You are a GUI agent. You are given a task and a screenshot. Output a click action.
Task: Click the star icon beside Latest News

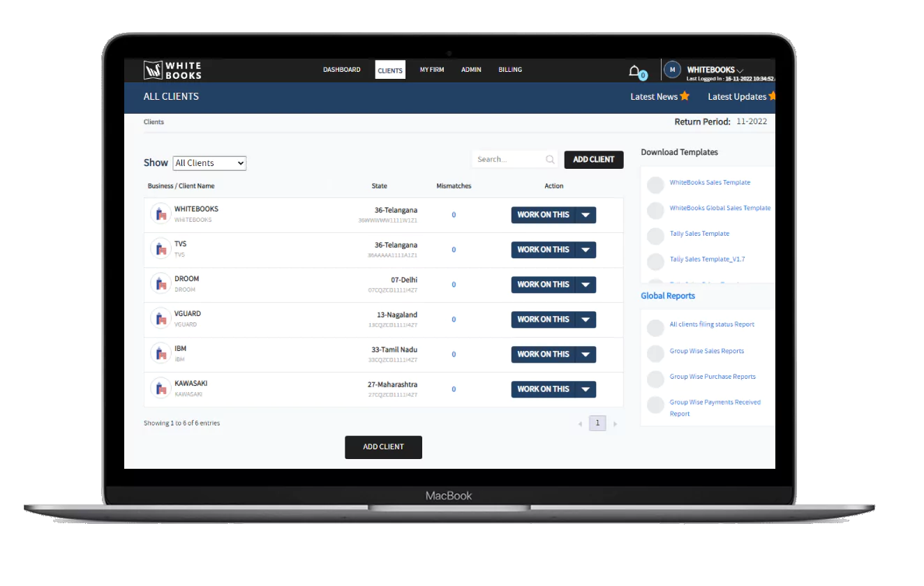coord(685,96)
